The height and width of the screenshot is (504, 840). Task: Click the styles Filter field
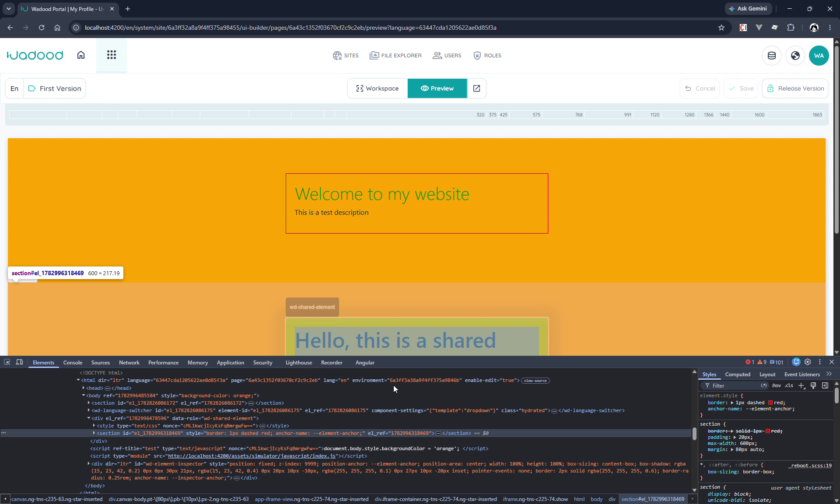point(735,385)
